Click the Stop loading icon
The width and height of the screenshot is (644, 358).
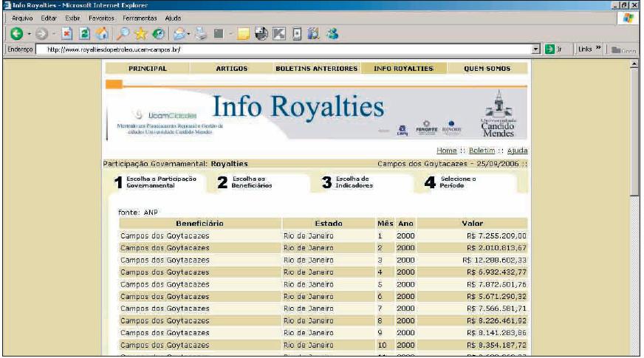coord(65,33)
